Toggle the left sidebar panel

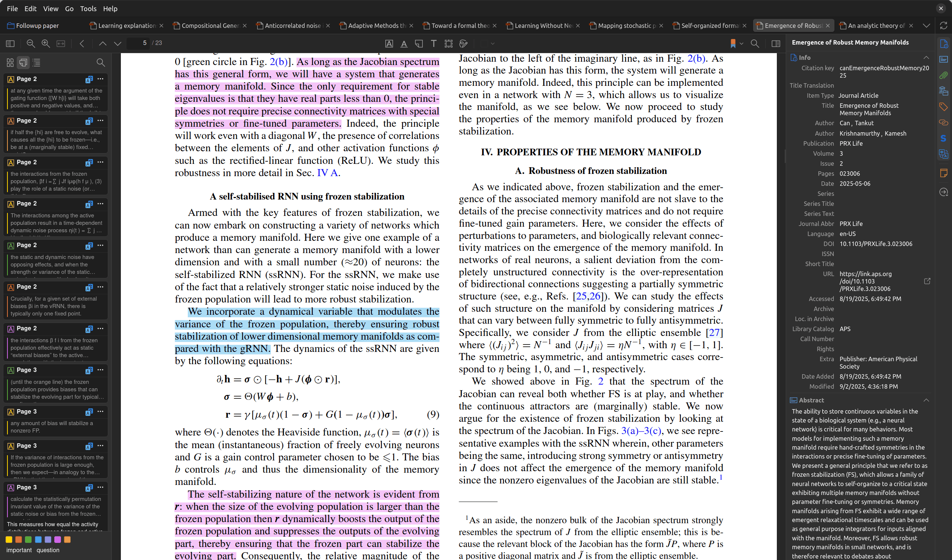coord(10,43)
